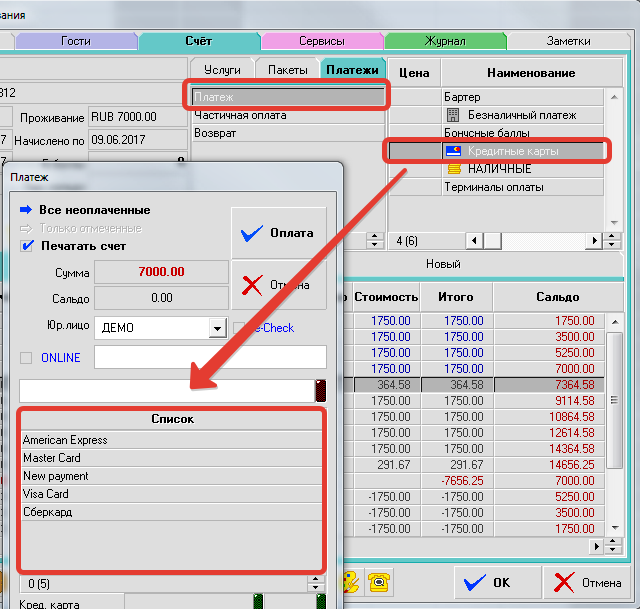Click the text field next to ONLINE
The height and width of the screenshot is (609, 640).
(210, 358)
